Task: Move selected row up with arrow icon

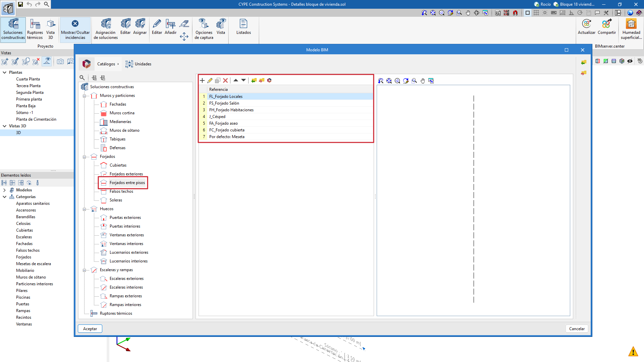Action: (236, 80)
